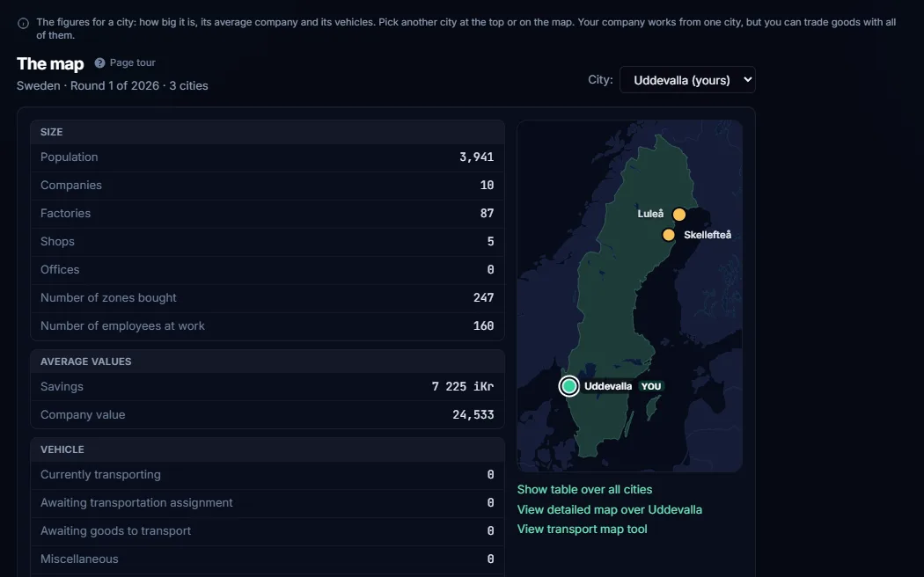Click the info icon beside the page description
Screen dimensions: 924x577
point(23,24)
